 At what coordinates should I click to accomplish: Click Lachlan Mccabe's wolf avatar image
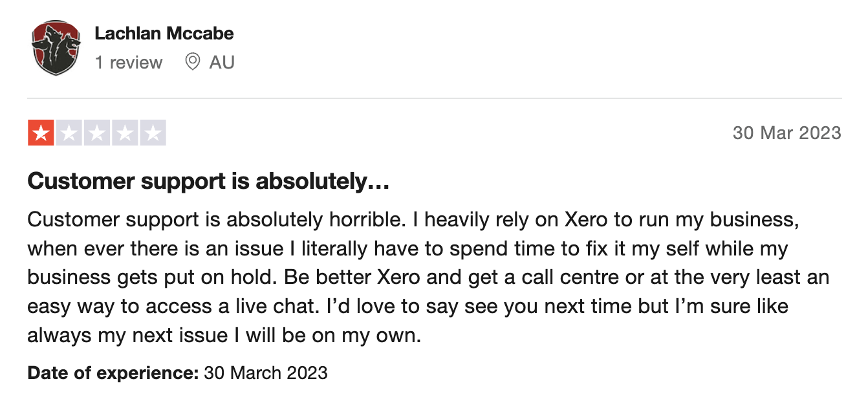[x=55, y=48]
